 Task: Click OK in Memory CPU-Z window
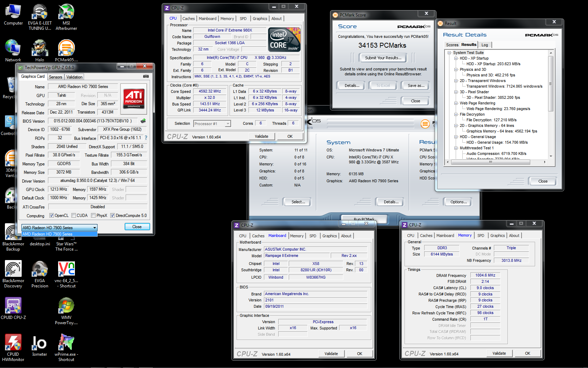[x=527, y=353]
